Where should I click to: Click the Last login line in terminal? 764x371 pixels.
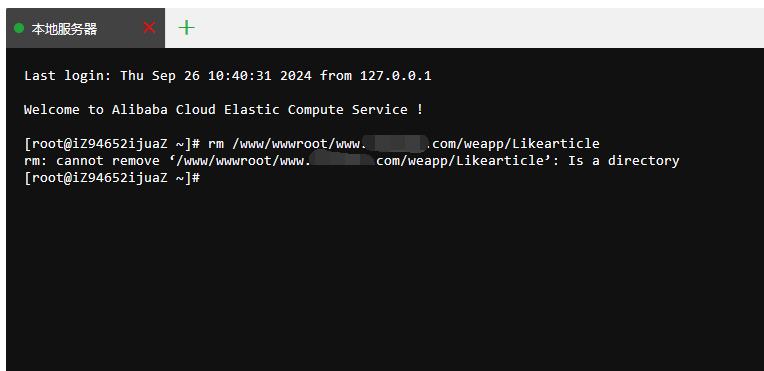(228, 76)
